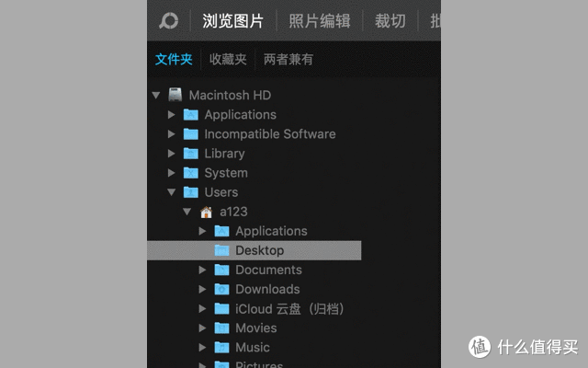588x368 pixels.
Task: Select the Incompatible Software label
Action: (x=270, y=134)
